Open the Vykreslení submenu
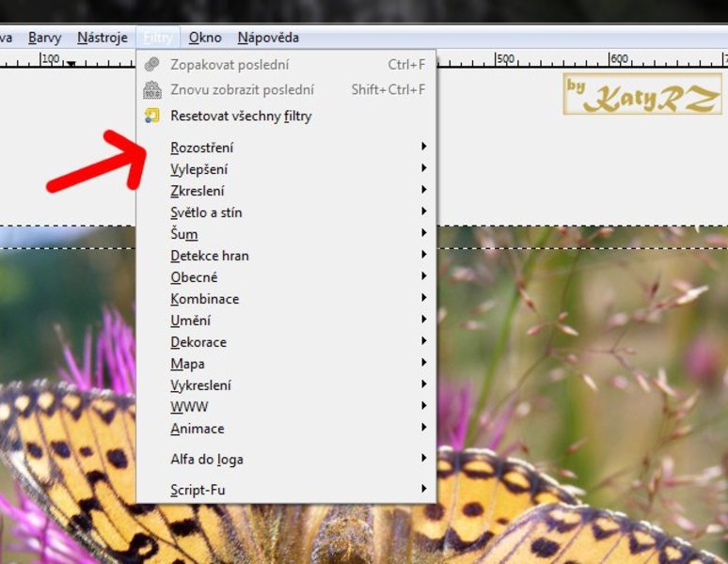 (286, 385)
